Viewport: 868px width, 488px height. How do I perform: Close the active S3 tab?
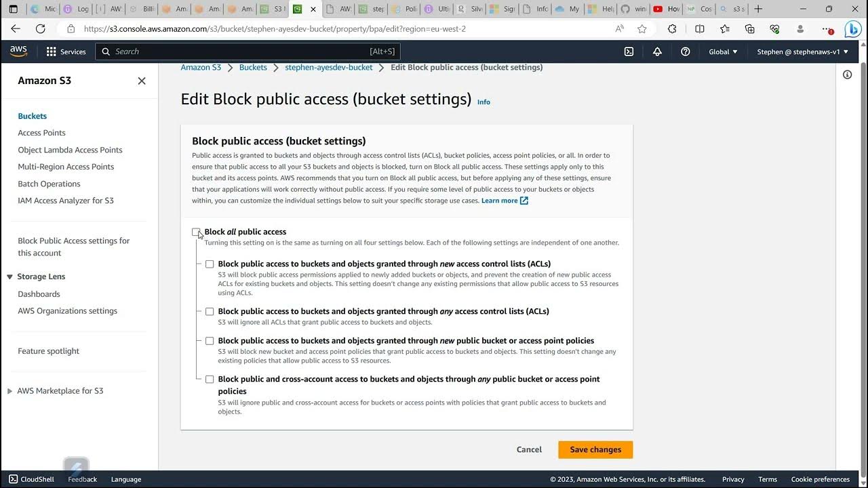tap(313, 9)
